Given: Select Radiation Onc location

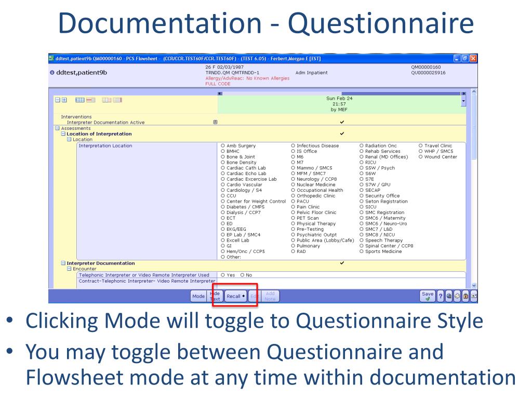Looking at the screenshot, I should pyautogui.click(x=362, y=146).
